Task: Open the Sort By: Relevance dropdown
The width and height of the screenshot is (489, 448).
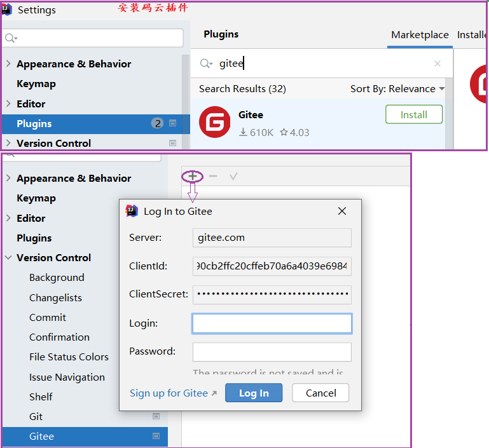Action: point(397,89)
